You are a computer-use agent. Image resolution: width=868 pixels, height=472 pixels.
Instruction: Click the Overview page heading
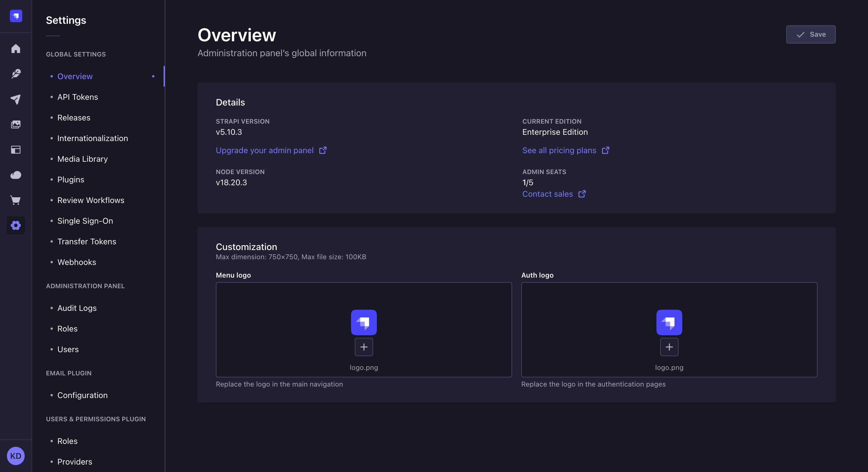[x=237, y=35]
